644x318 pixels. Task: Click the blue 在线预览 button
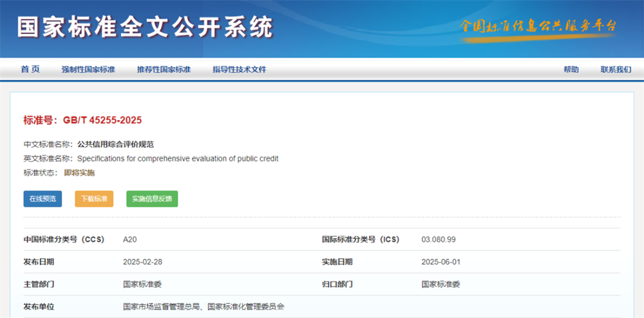[43, 199]
